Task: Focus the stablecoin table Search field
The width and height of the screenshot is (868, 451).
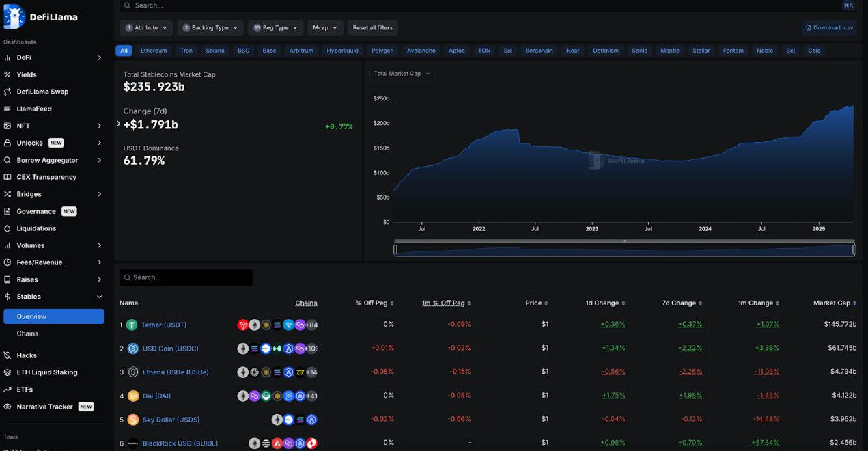Action: 186,277
